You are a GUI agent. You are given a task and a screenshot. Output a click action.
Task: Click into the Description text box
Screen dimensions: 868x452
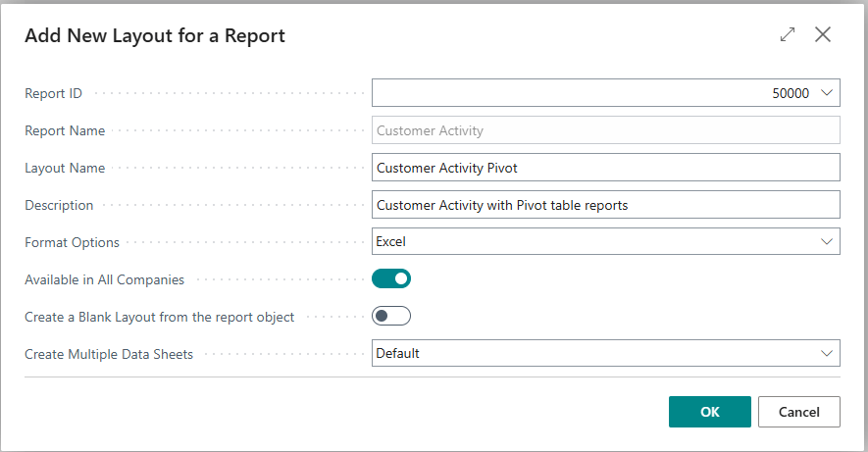(x=605, y=205)
